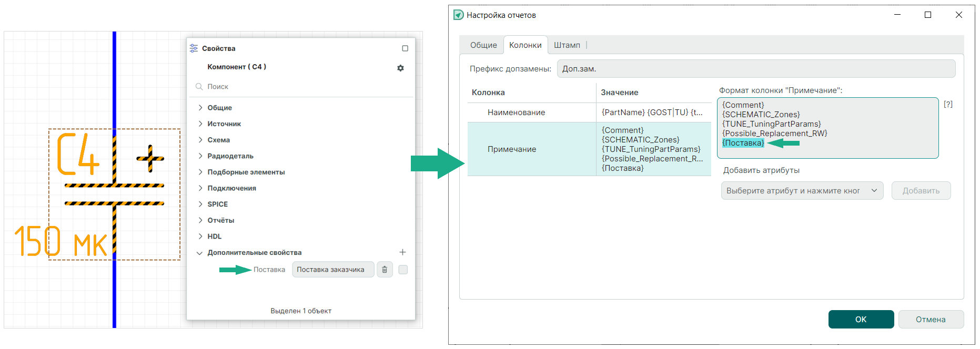The height and width of the screenshot is (349, 980).
Task: Click the component settings gear icon
Action: click(x=400, y=68)
